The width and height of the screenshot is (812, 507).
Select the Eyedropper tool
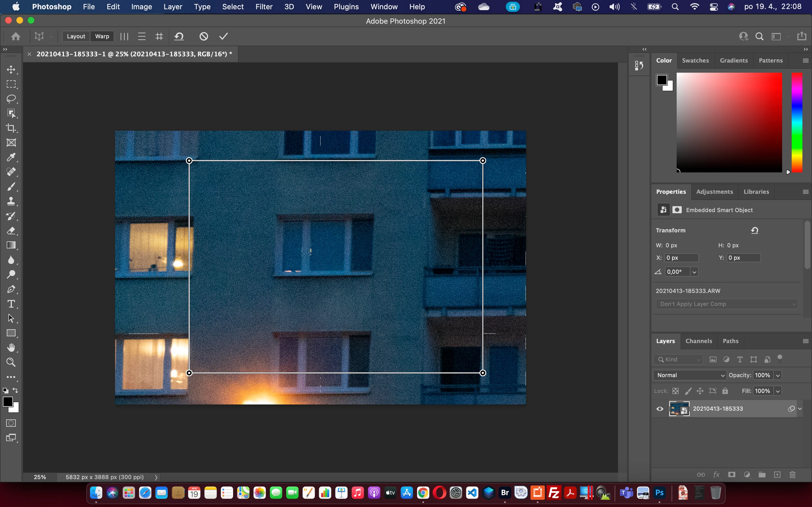tap(11, 157)
